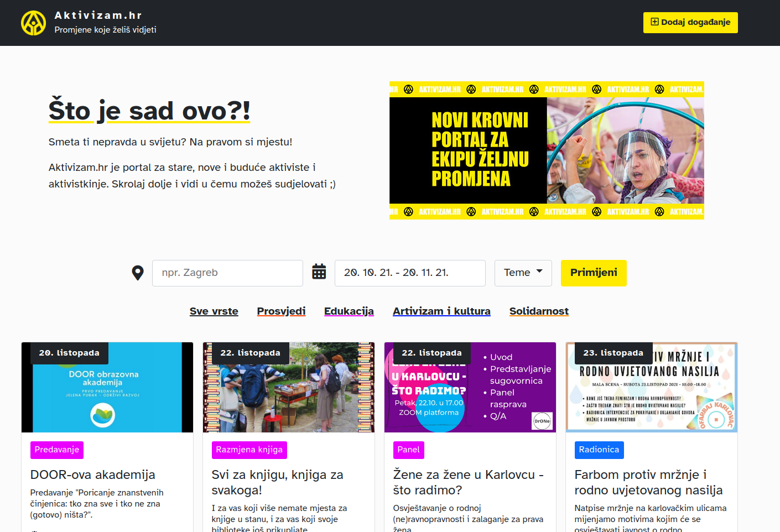780x532 pixels.
Task: Open the Novi krovni portal banner image
Action: point(547,150)
